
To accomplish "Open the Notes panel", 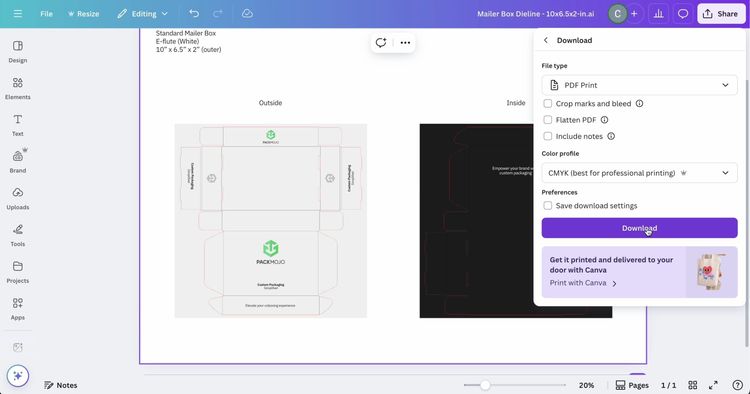I will pyautogui.click(x=60, y=385).
